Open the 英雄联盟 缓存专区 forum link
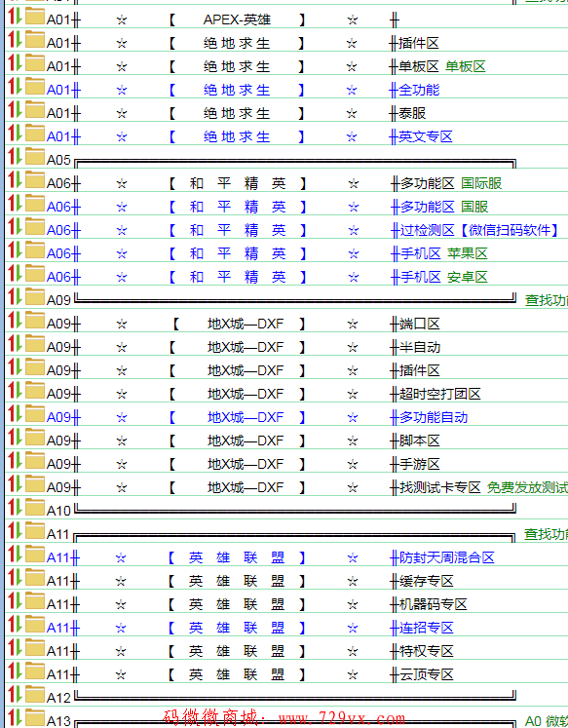This screenshot has height=728, width=568. pos(250,581)
